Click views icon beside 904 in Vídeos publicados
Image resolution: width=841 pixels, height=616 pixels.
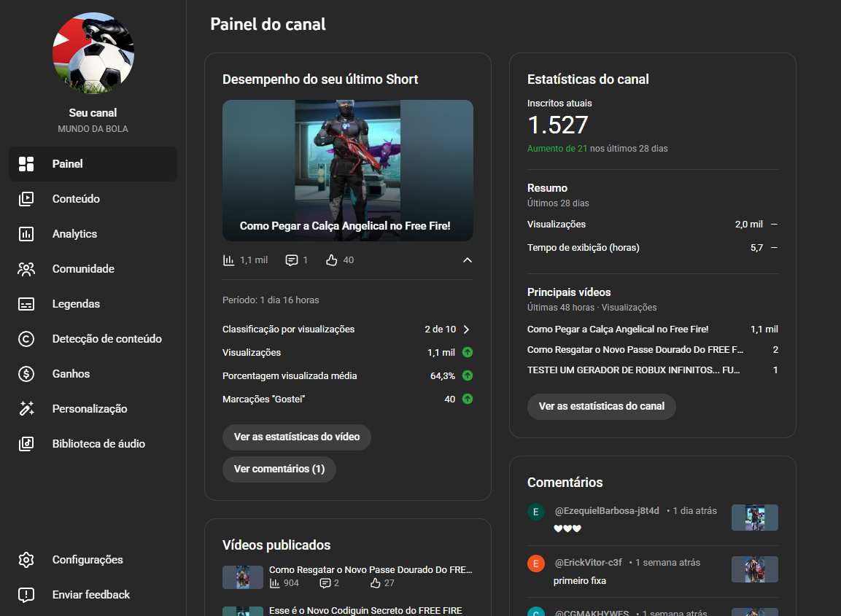[x=274, y=582]
